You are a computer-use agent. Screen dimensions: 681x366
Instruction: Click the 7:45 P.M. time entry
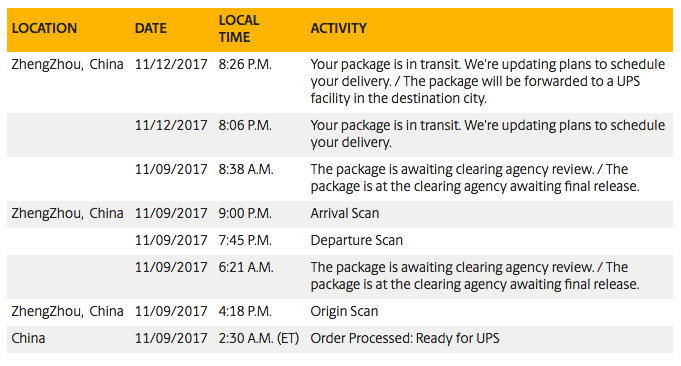(x=245, y=240)
